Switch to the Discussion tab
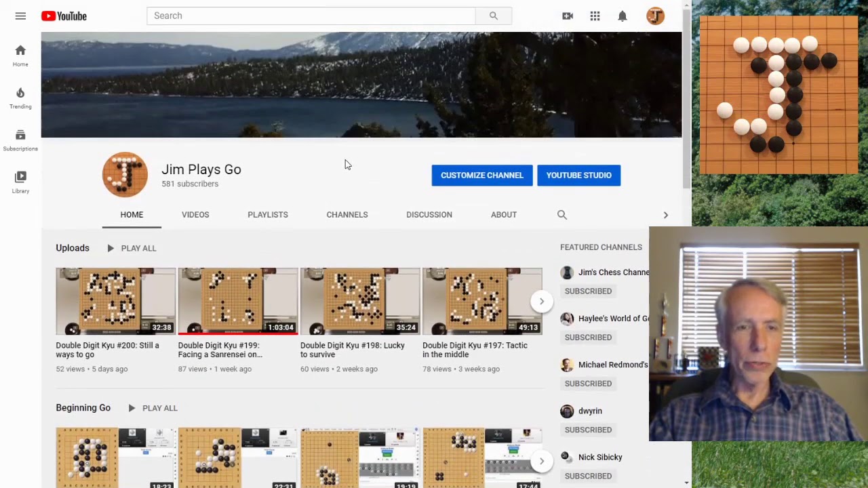This screenshot has width=868, height=488. [429, 214]
